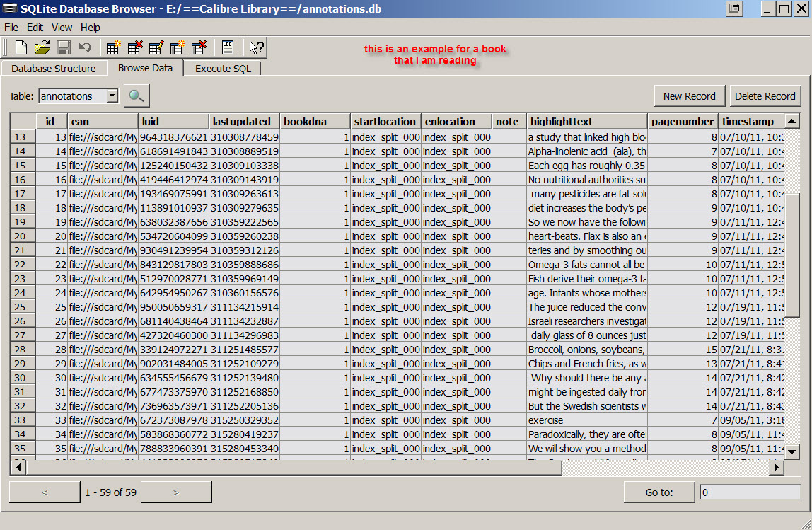
Task: Switch to the Database Structure tab
Action: click(x=53, y=69)
